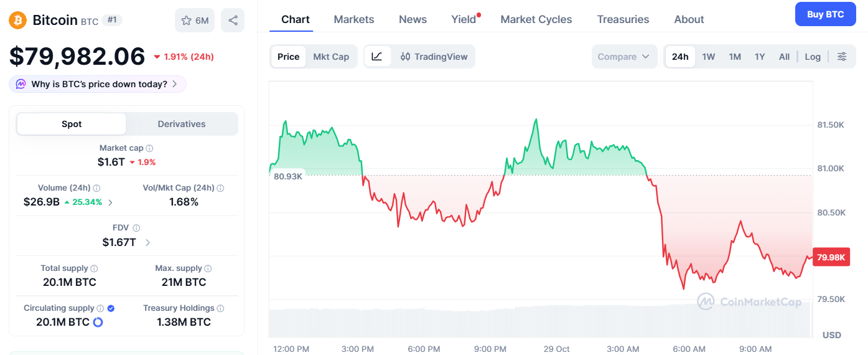Click the $1.6T market cap value

pos(111,162)
